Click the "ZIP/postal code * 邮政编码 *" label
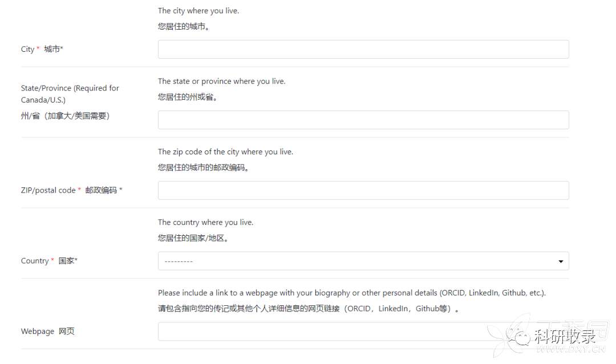 coord(71,190)
